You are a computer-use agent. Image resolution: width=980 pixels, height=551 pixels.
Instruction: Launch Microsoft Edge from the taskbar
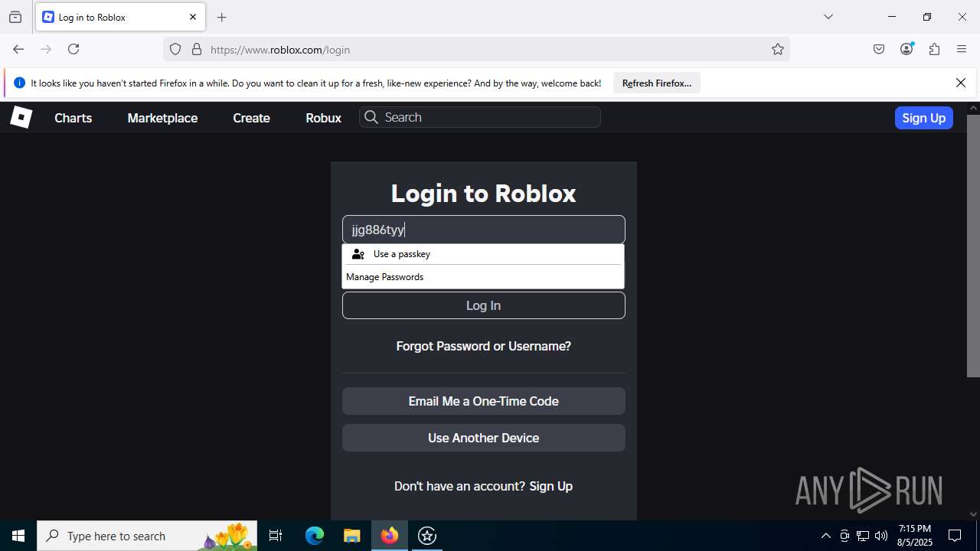tap(315, 536)
